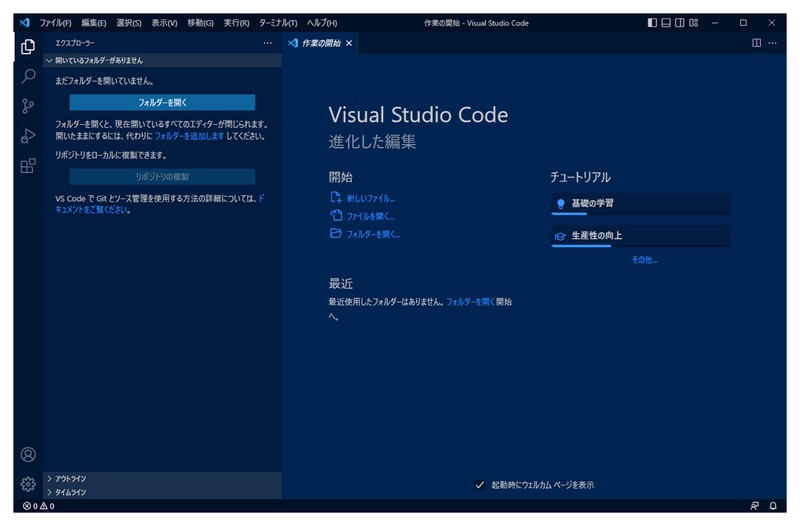Open the ファイル(F) menu

click(x=56, y=23)
